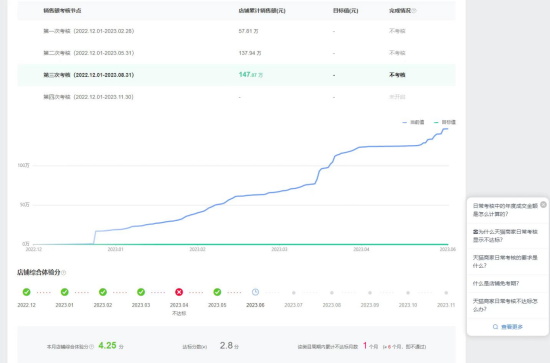Close the FAQ help panel
Screen dimensions: 550x363
[x=543, y=204]
